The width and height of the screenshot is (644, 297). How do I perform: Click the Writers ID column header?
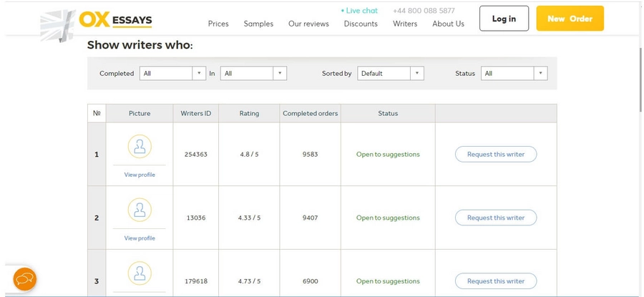pos(196,113)
